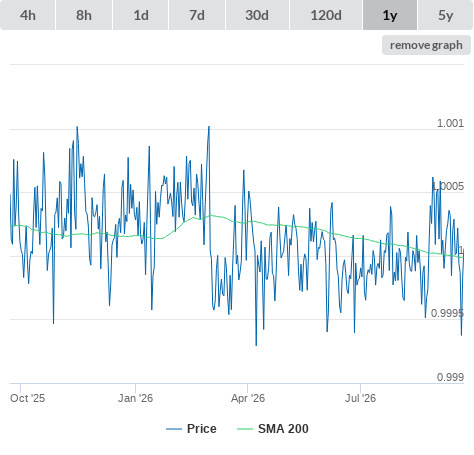Click the green SMA 200 line marker

245,429
